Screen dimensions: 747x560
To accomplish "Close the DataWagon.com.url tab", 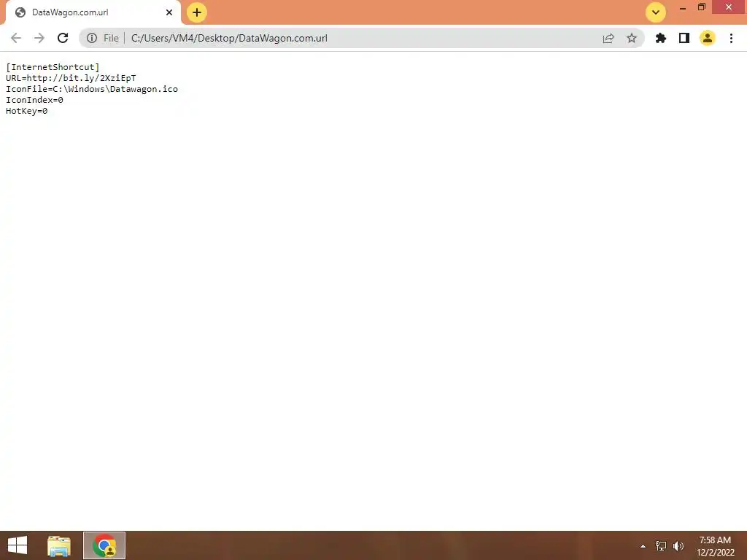I will 169,12.
